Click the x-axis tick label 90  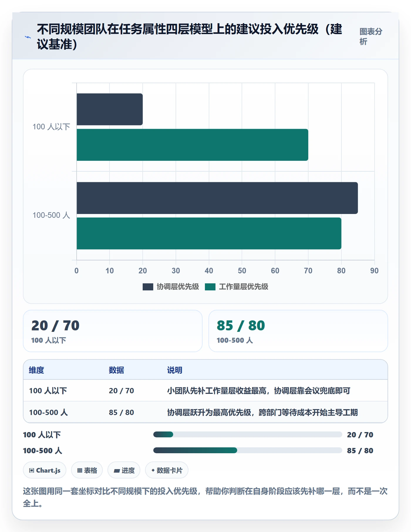tap(374, 271)
